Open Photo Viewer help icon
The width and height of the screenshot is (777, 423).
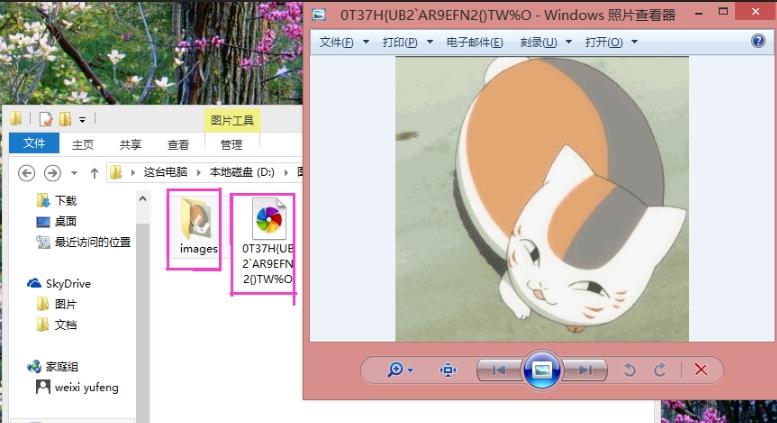(758, 41)
